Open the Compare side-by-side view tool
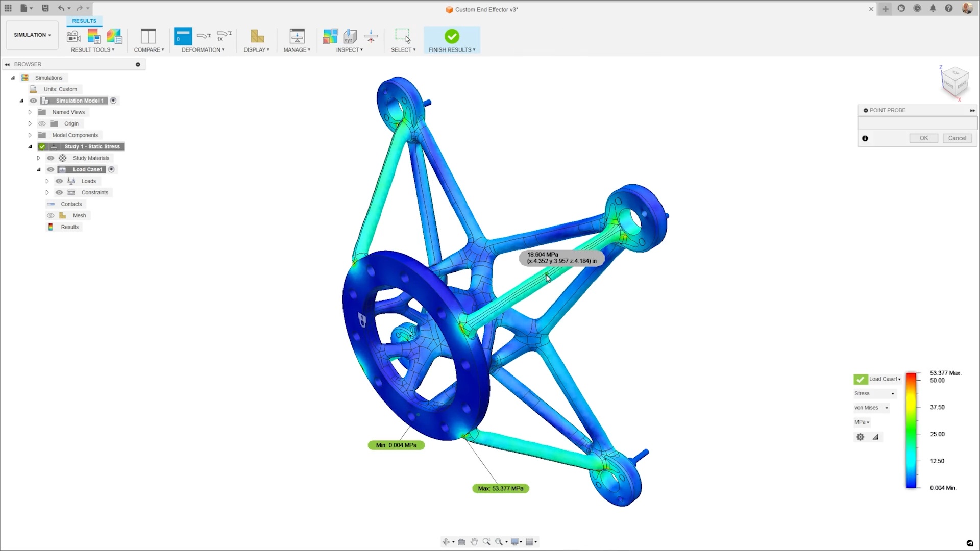Viewport: 980px width, 551px height. (x=149, y=36)
